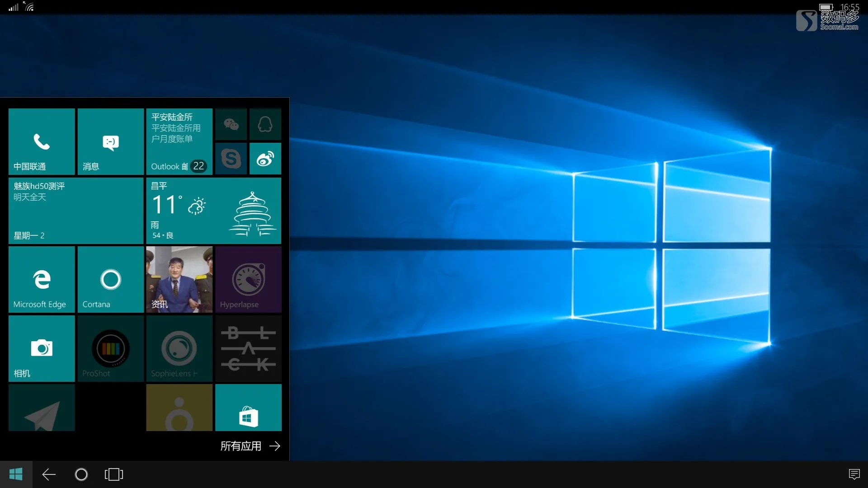
Task: Open the 相机 camera tile
Action: 42,348
